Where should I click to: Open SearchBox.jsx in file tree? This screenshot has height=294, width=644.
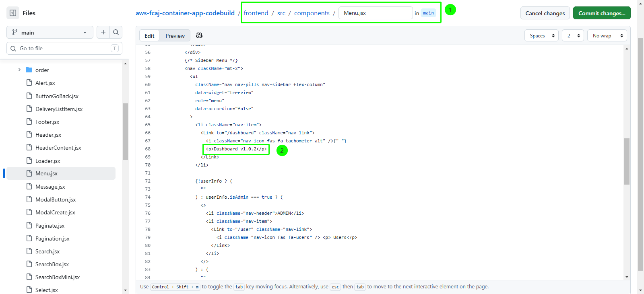pos(52,264)
